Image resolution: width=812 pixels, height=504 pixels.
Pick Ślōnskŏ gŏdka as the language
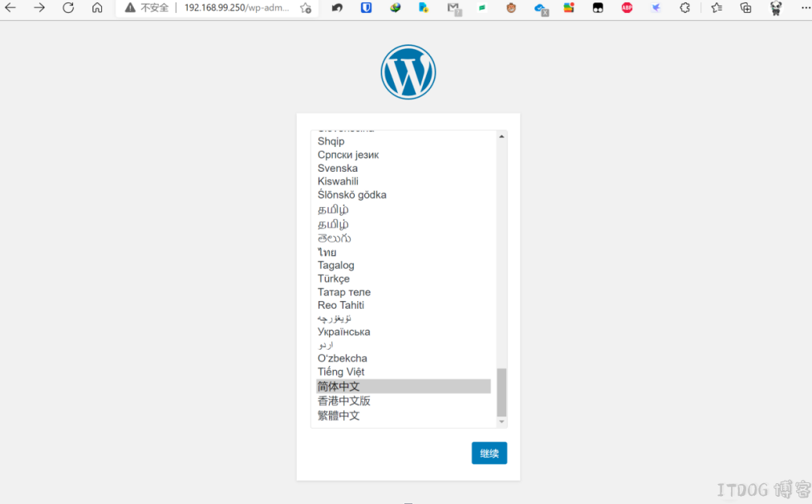404,195
